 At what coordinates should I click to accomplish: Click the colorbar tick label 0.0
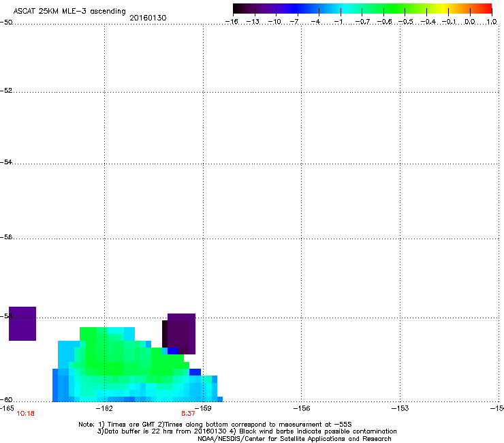[x=470, y=22]
